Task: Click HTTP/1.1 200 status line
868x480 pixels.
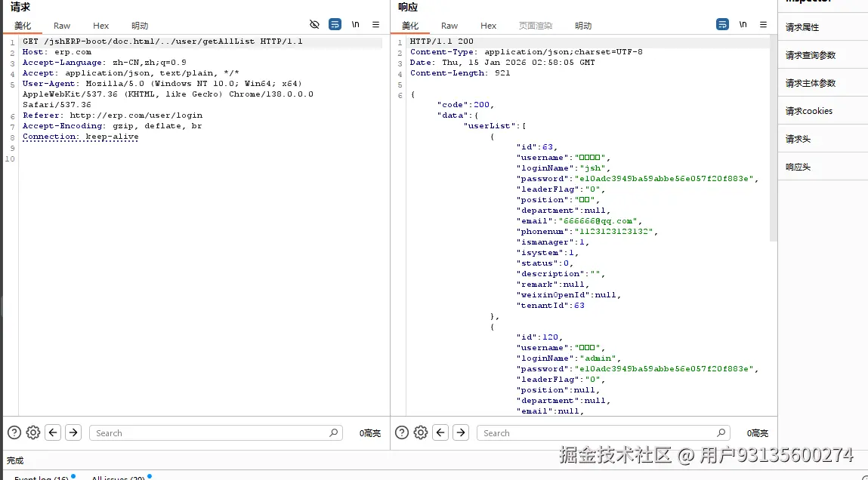Action: pos(442,42)
